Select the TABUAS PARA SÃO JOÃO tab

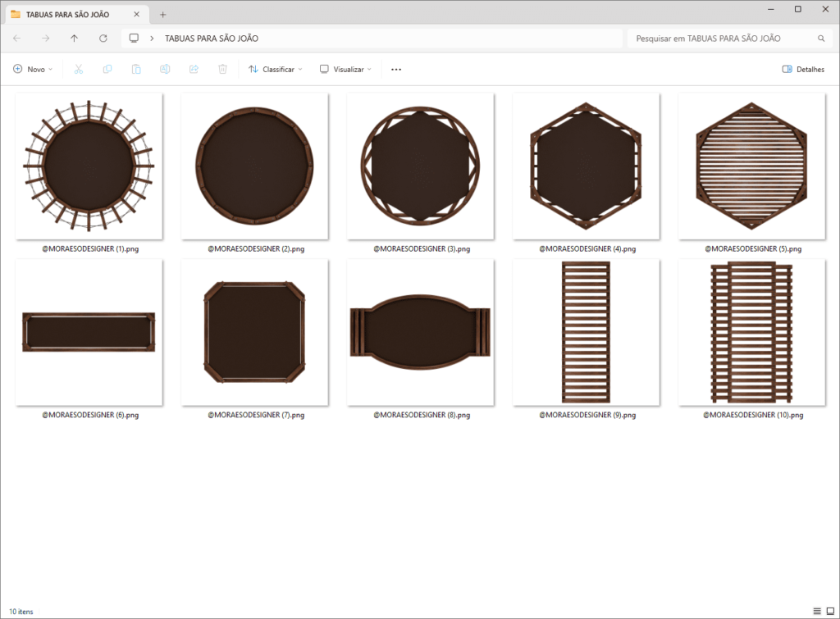(67, 15)
